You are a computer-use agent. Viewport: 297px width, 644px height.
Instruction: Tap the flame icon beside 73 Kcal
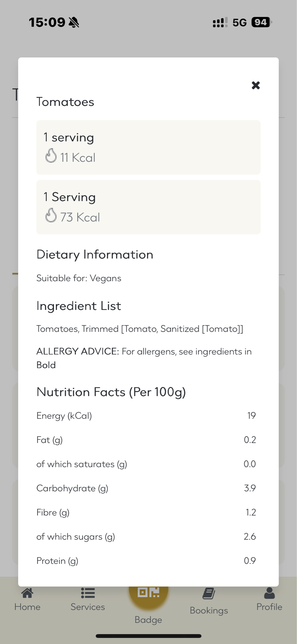pos(51,215)
